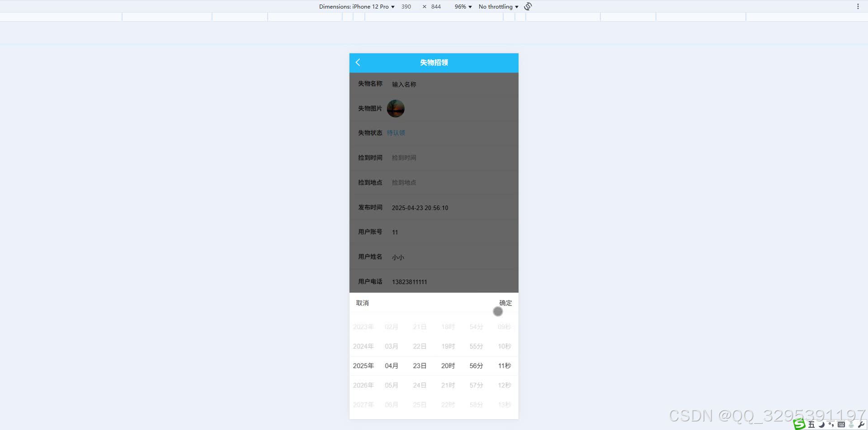Switch punctuation mode on the Sogou toolbar

tap(831, 425)
